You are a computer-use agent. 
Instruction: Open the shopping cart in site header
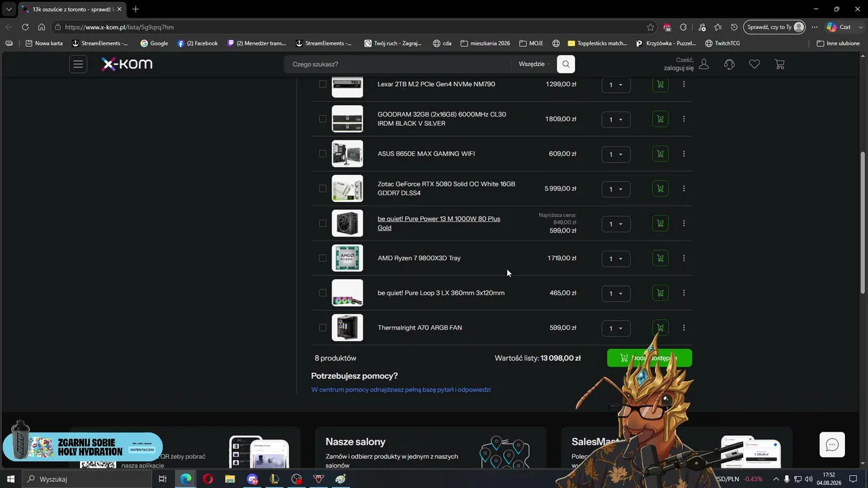pyautogui.click(x=780, y=64)
